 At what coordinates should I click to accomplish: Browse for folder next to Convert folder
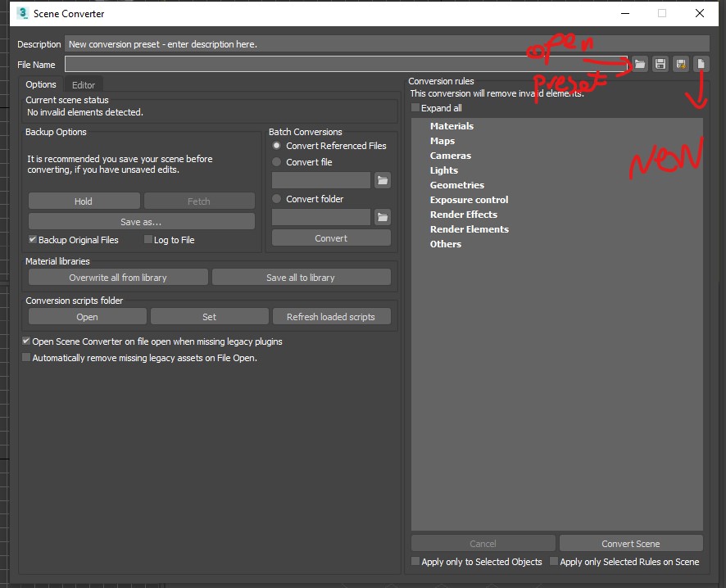383,217
